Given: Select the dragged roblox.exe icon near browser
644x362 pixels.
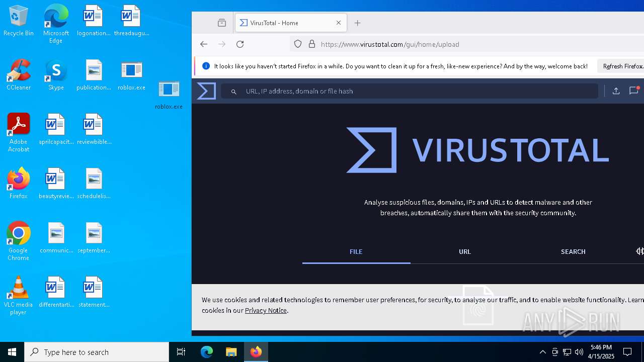Looking at the screenshot, I should [x=169, y=95].
